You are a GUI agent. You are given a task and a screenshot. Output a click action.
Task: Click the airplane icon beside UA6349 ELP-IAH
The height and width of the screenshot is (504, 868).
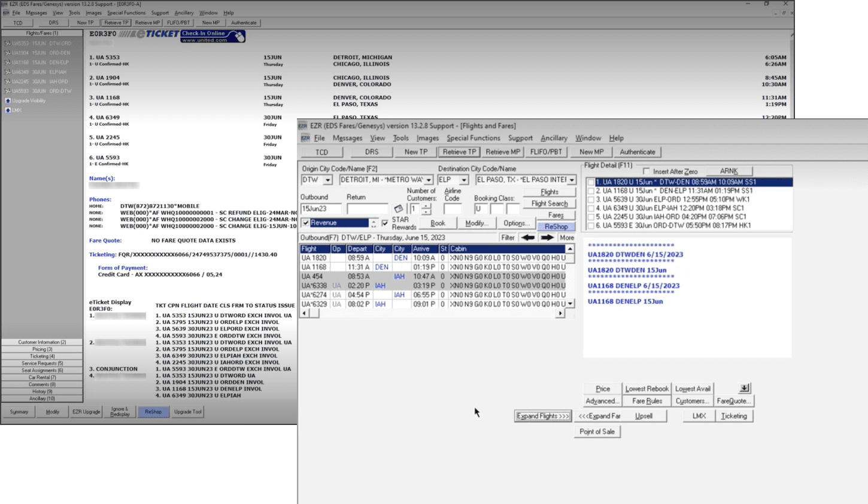click(x=8, y=72)
